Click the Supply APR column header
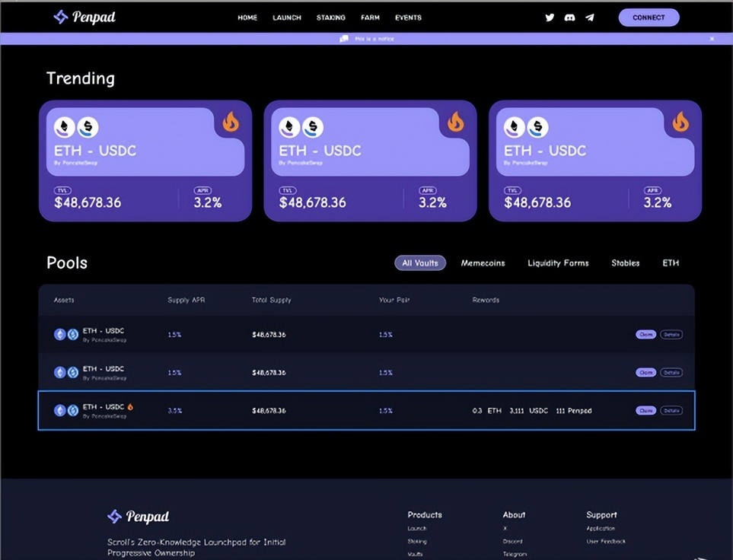The image size is (733, 560). click(186, 300)
